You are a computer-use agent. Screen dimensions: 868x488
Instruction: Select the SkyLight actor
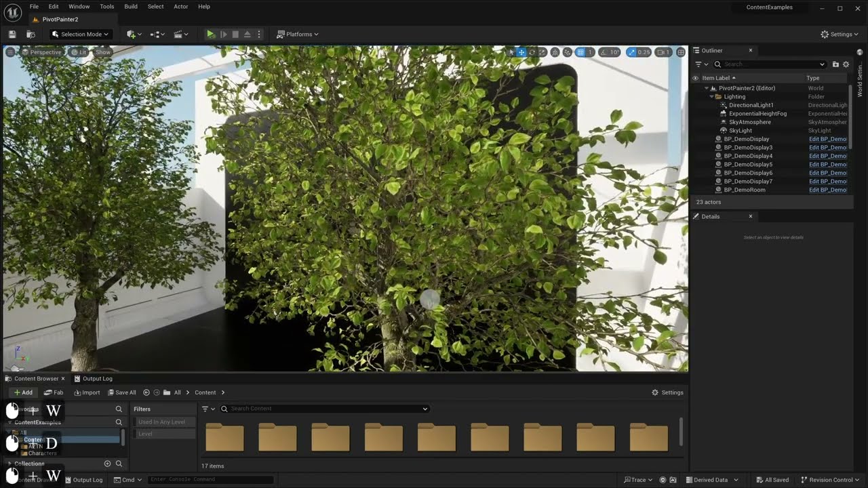coord(741,131)
